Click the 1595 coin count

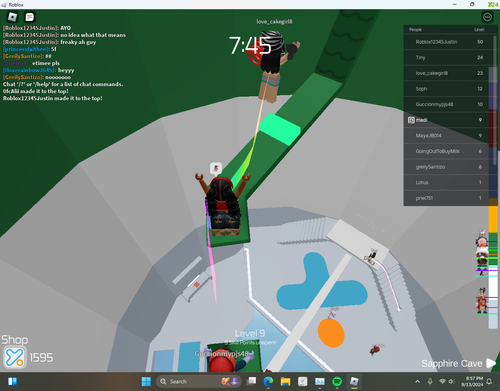pos(41,358)
